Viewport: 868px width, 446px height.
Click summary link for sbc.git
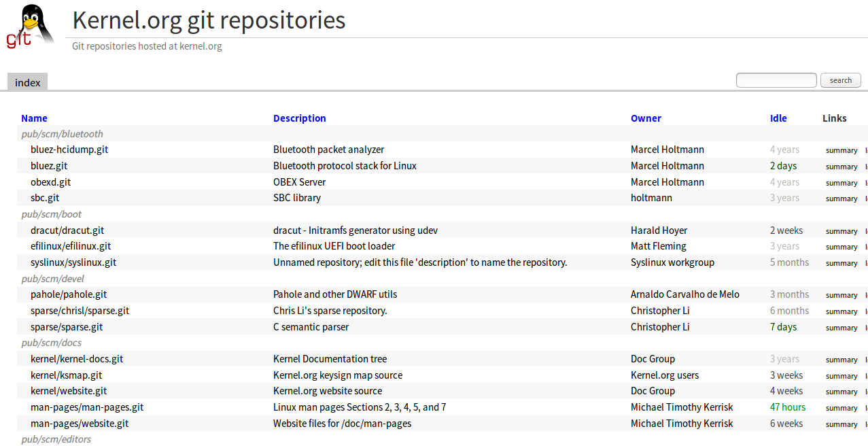(x=841, y=199)
